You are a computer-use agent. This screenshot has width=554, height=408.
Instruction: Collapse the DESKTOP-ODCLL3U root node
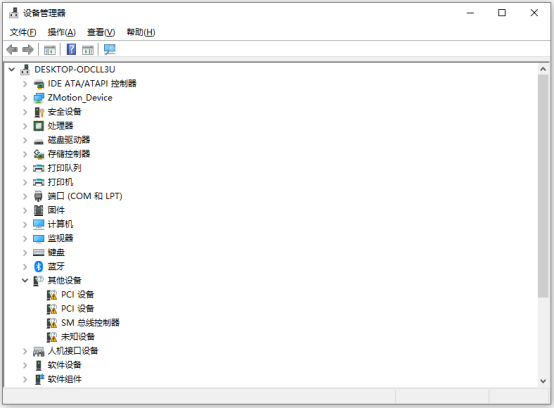pyautogui.click(x=12, y=69)
